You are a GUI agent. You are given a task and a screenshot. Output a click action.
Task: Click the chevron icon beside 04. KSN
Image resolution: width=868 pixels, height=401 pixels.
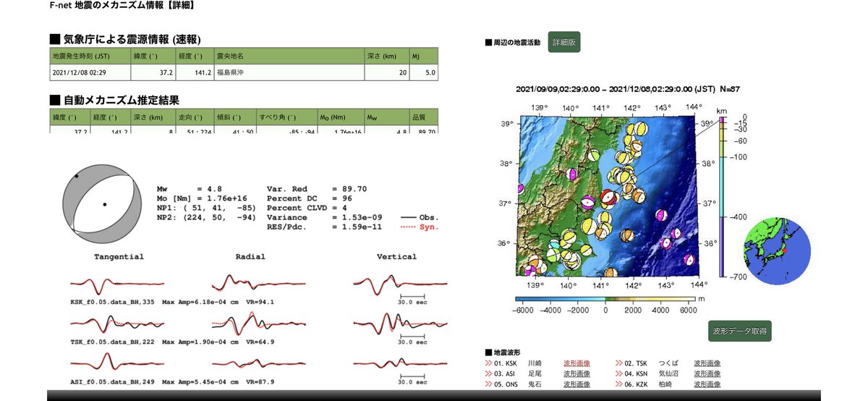[619, 374]
